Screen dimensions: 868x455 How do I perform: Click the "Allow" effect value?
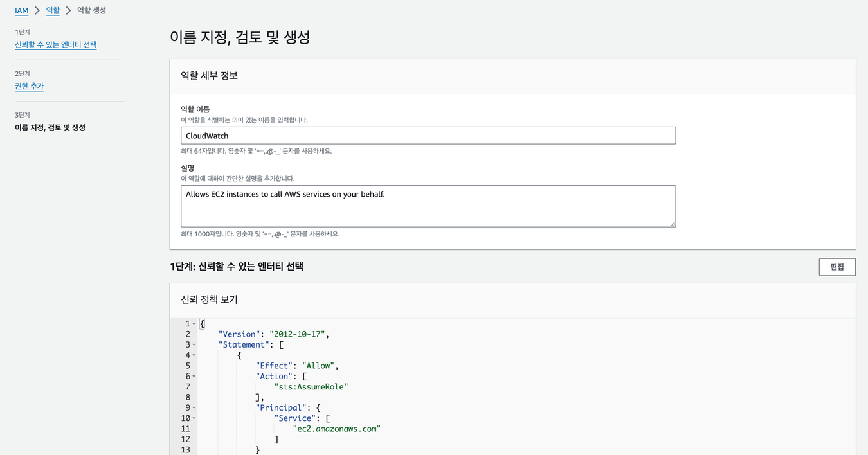tap(318, 366)
